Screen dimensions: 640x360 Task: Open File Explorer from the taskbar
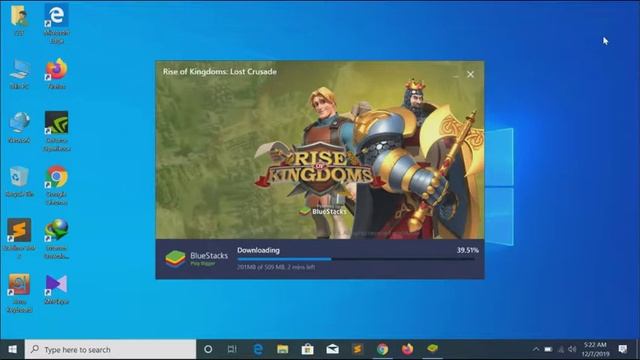282,349
